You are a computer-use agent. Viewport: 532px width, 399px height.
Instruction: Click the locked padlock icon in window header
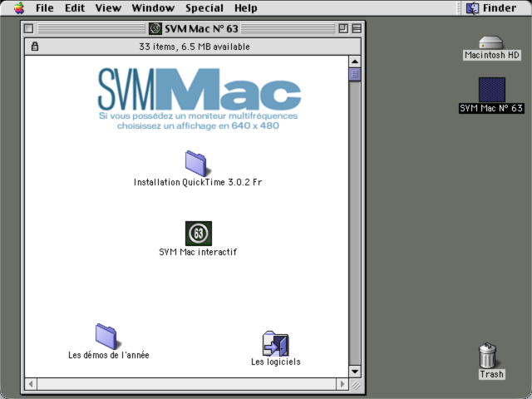tap(35, 47)
